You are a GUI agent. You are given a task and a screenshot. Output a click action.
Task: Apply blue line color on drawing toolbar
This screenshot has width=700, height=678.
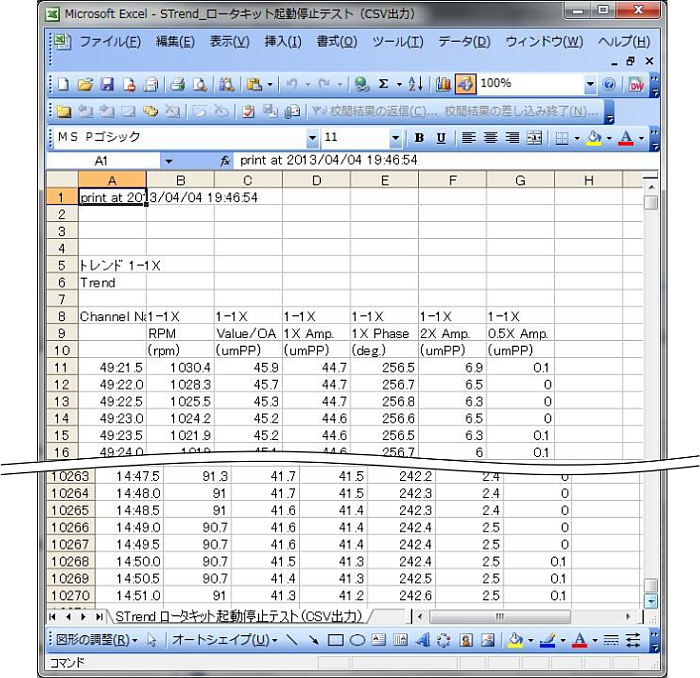(547, 641)
